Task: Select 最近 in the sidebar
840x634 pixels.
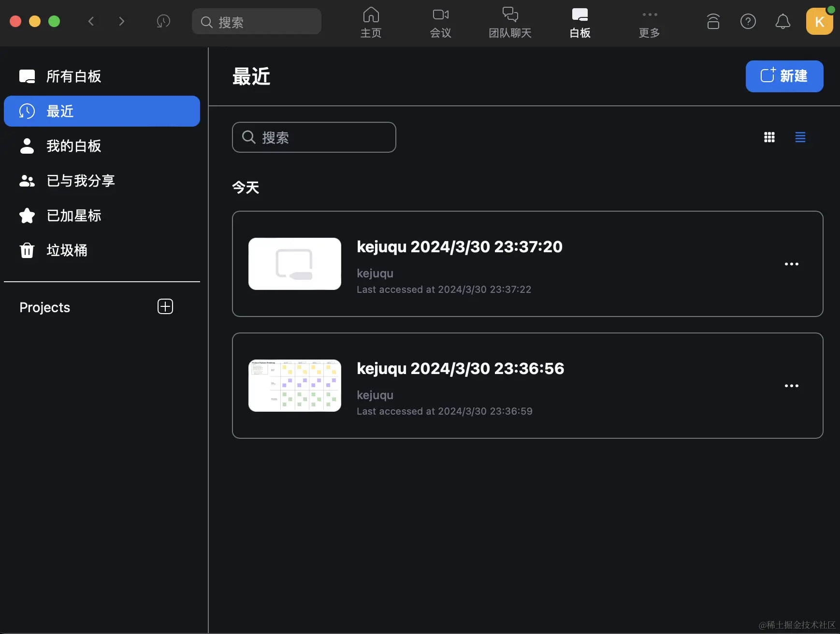Action: point(102,111)
